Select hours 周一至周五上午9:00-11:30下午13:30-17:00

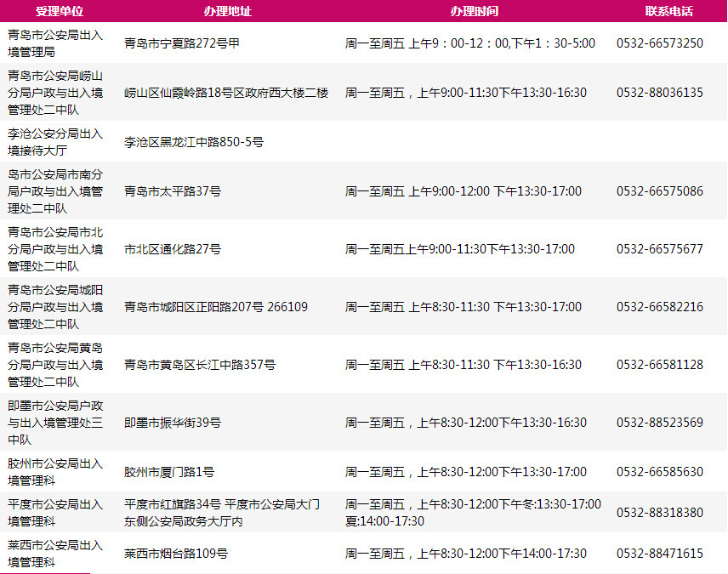[x=459, y=249]
